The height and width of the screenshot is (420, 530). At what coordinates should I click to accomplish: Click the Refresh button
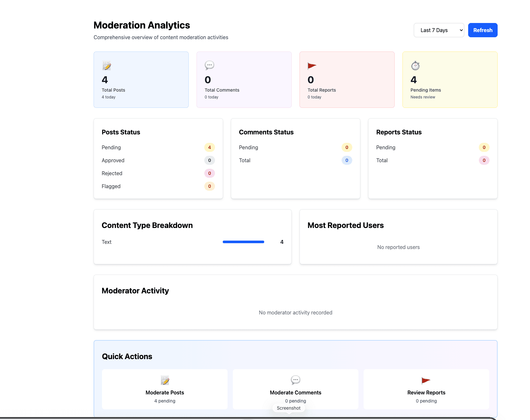[x=482, y=30]
